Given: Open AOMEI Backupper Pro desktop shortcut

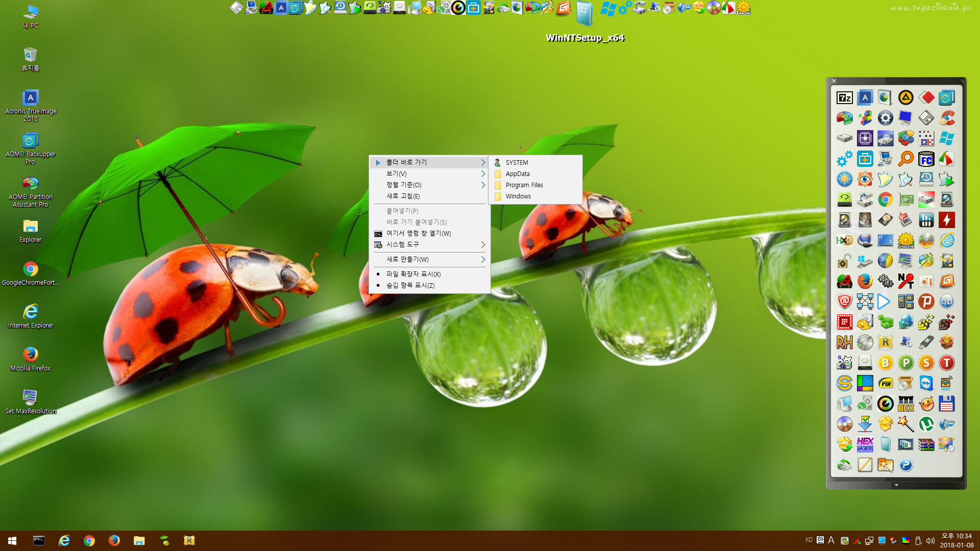Looking at the screenshot, I should point(31,148).
